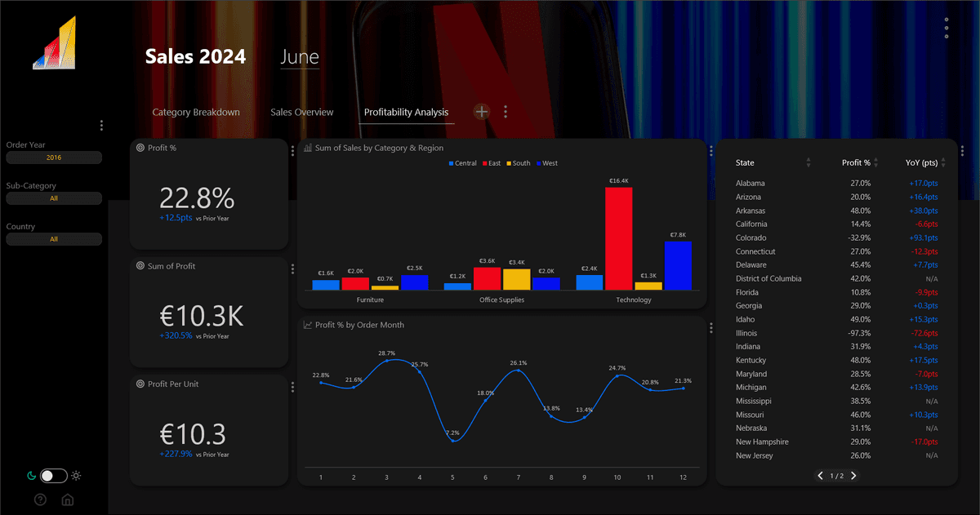The image size is (980, 515).
Task: Go to next page of state table
Action: [854, 475]
